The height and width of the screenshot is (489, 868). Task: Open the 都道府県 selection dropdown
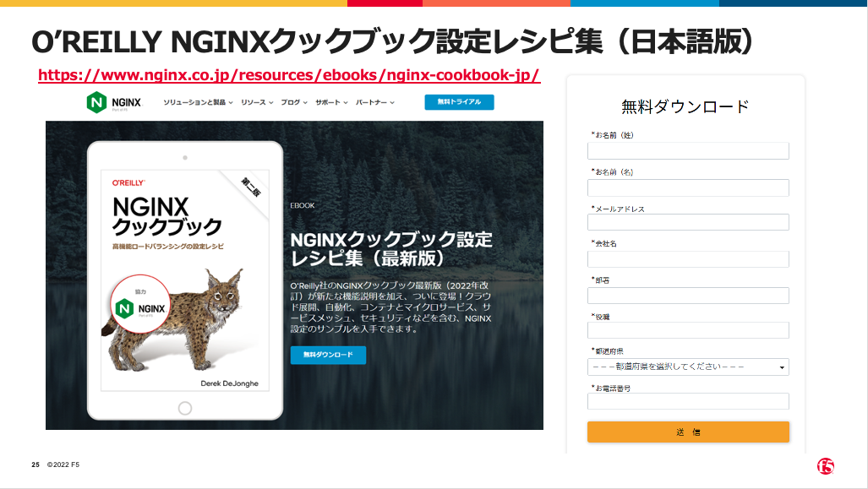pyautogui.click(x=688, y=367)
